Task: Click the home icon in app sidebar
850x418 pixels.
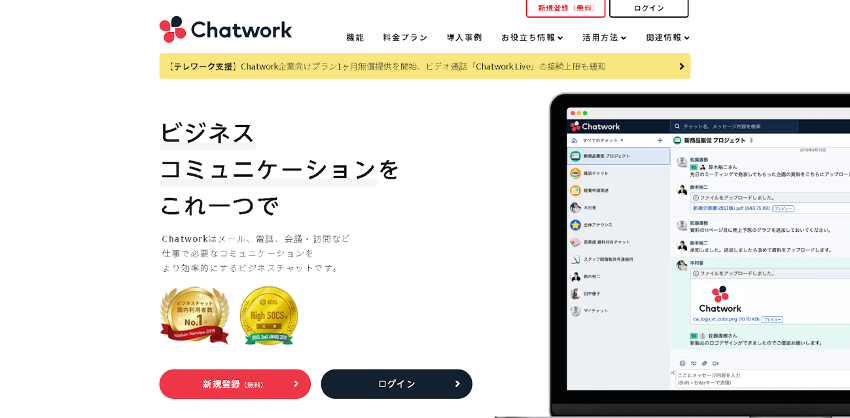Action: click(x=574, y=140)
